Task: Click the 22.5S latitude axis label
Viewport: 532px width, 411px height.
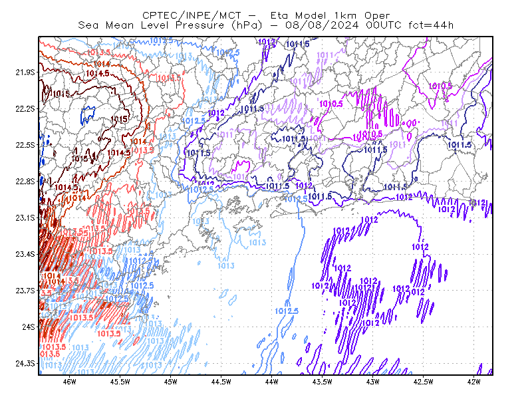Action: click(x=25, y=145)
